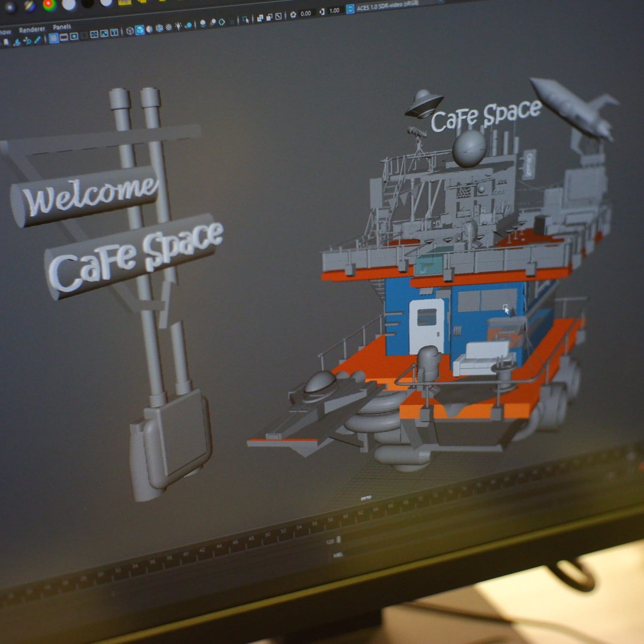Click the use all lights bulb icon

click(178, 26)
